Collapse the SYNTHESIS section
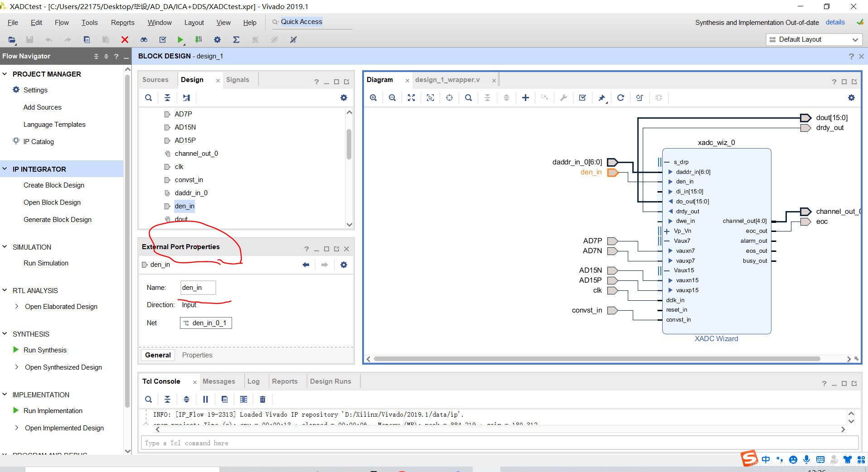 5,334
